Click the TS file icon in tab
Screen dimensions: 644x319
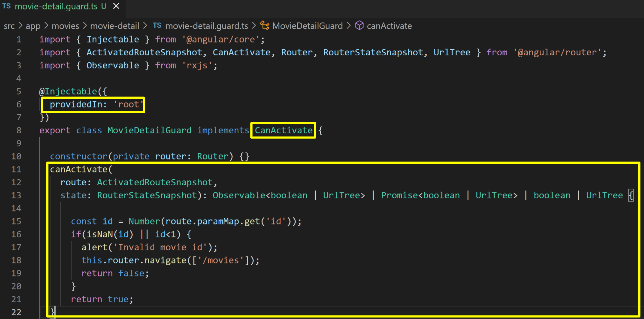pos(6,6)
